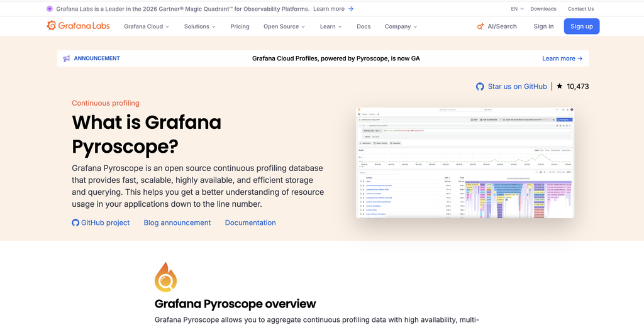Open the Blog announcement link
The image size is (644, 325).
[x=177, y=223]
